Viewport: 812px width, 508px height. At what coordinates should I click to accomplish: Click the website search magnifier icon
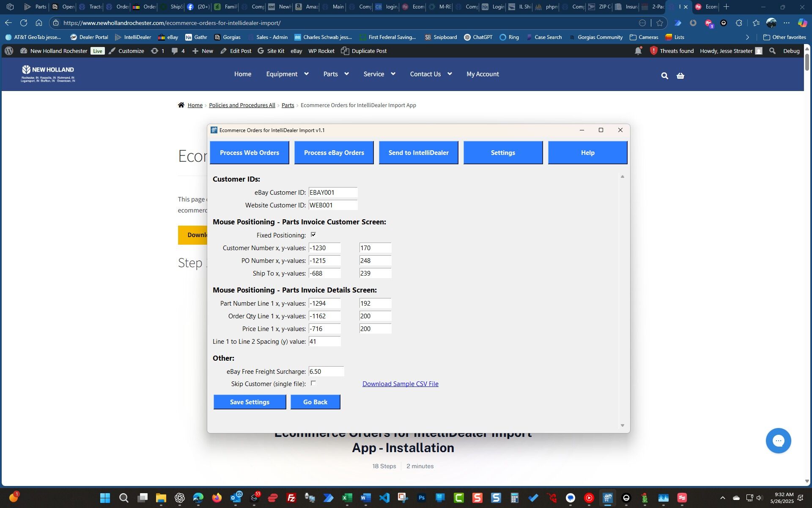pos(664,76)
